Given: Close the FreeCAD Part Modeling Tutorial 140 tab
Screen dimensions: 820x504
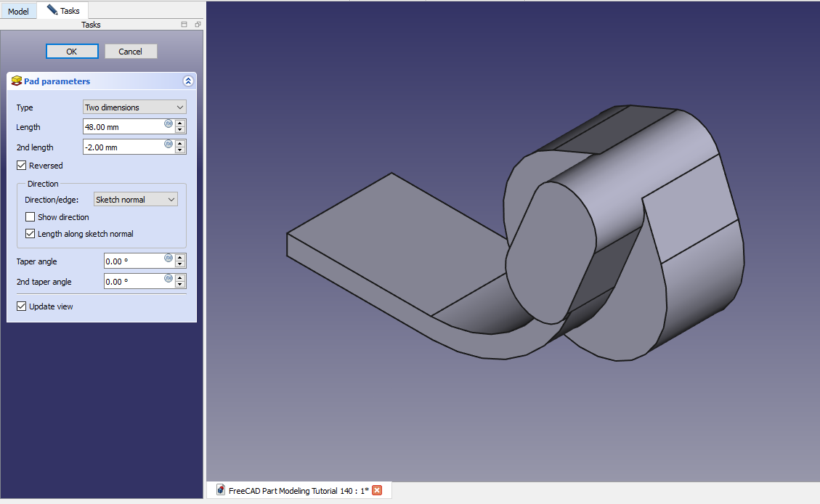Looking at the screenshot, I should pos(377,490).
